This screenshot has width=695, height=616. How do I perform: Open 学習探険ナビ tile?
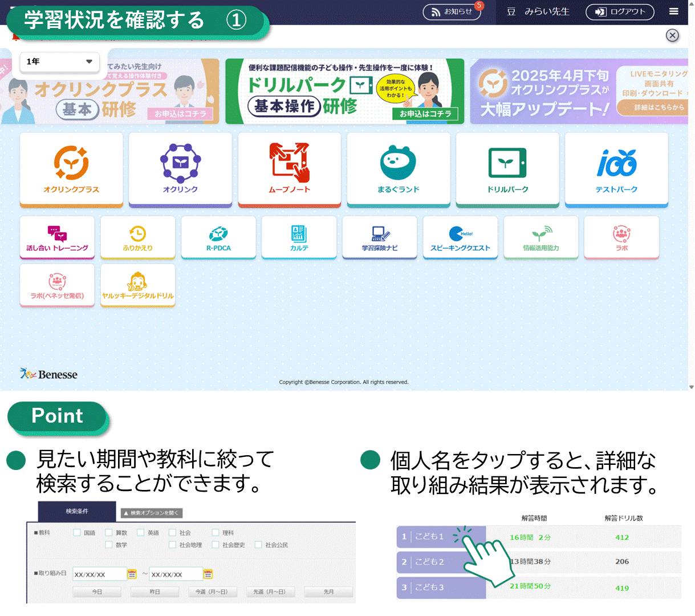[380, 237]
